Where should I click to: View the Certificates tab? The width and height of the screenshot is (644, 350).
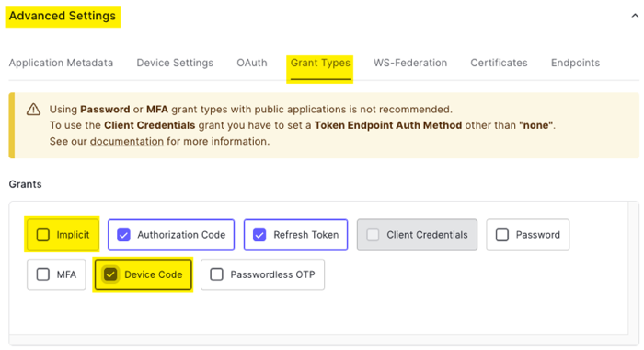coord(499,63)
